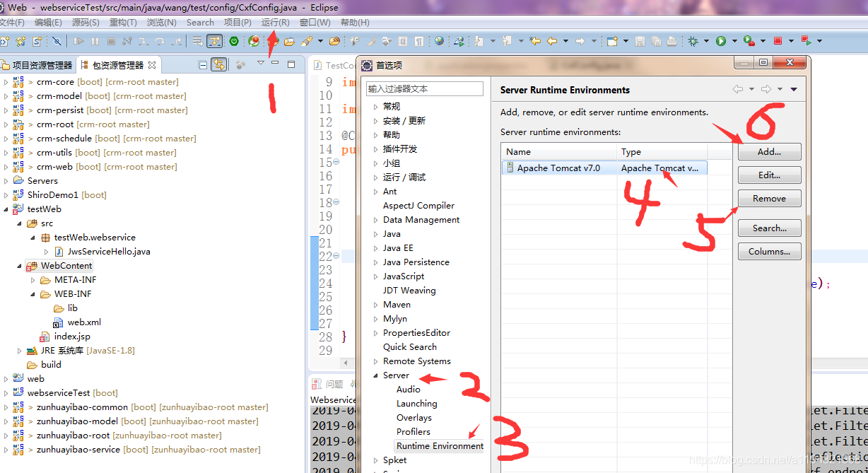Open the 重构(T) menu
This screenshot has width=868, height=473.
[123, 23]
